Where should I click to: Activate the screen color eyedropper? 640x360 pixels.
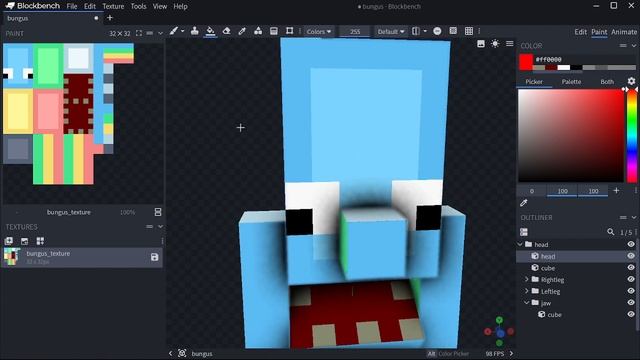click(524, 203)
